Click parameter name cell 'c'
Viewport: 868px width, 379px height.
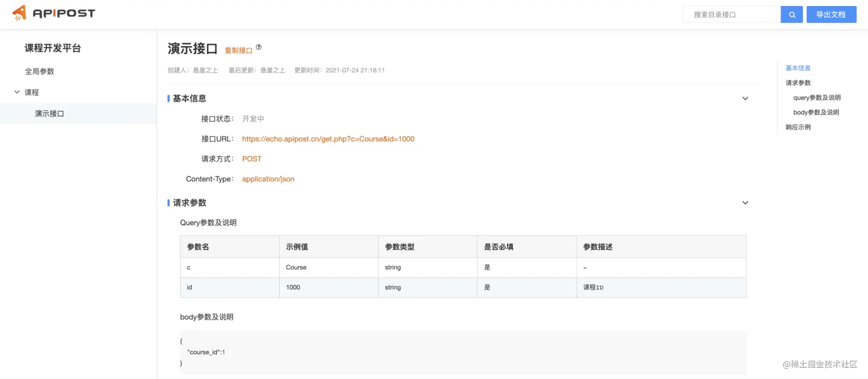230,268
